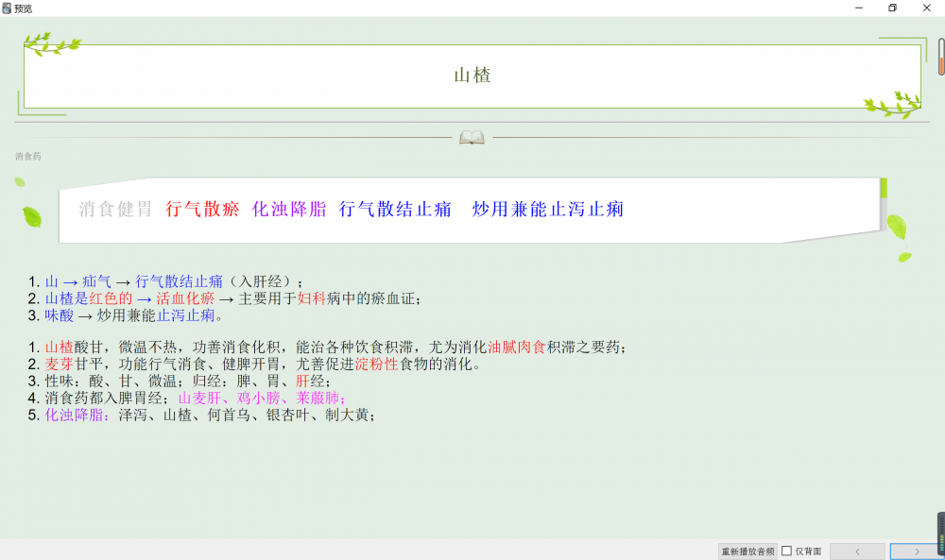Go to next card with right arrow button

click(x=917, y=551)
